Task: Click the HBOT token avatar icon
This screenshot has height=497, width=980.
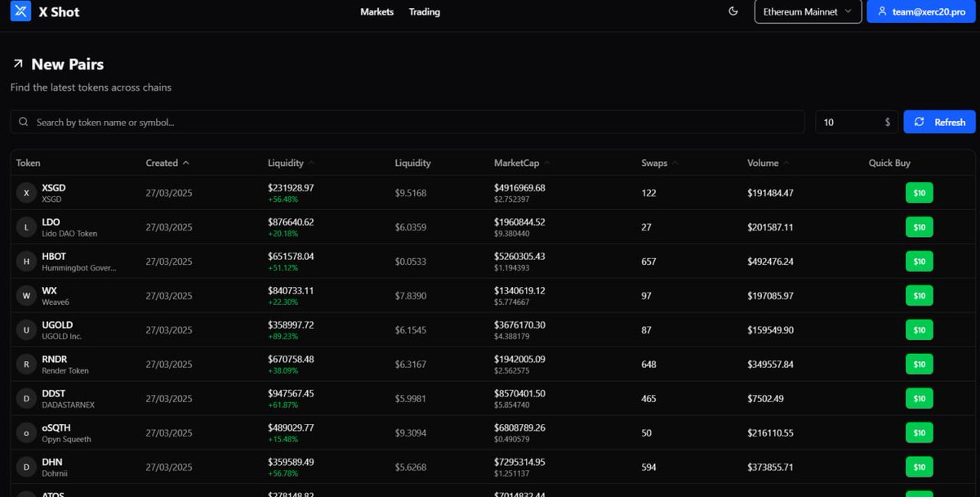Action: [x=26, y=262]
